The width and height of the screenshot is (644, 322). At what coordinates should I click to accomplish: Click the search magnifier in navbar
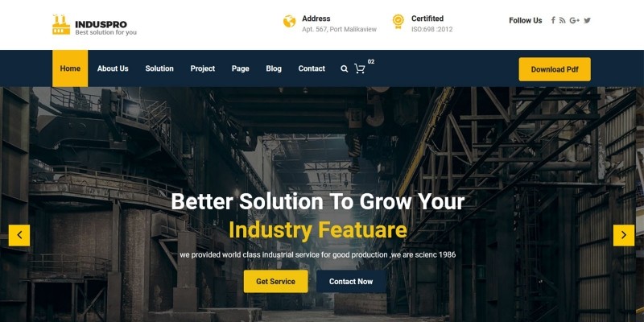345,69
